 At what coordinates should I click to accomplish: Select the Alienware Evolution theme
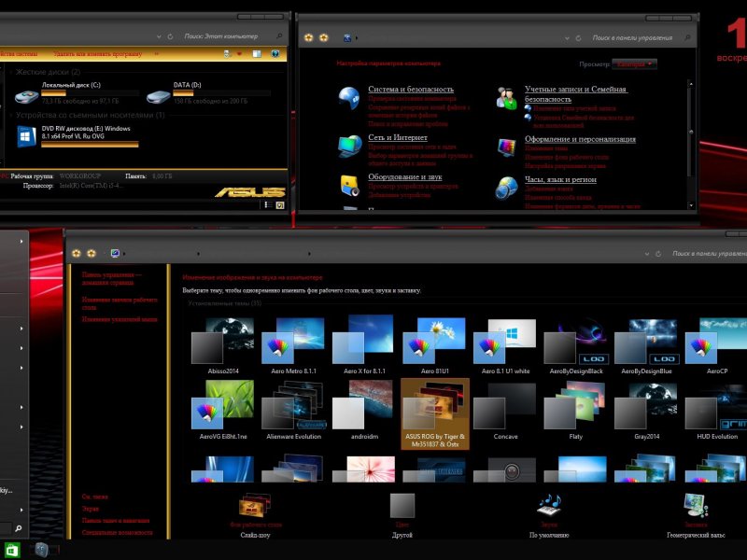tap(293, 411)
